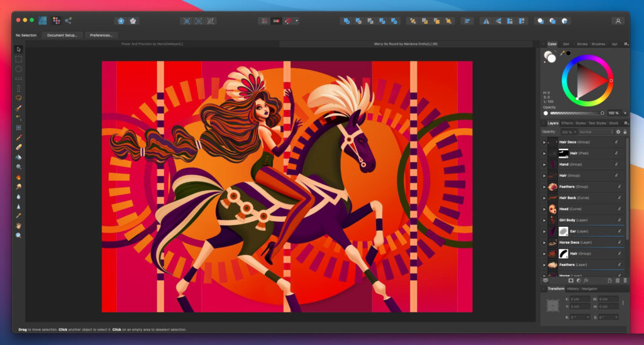The image size is (644, 345).
Task: Click the eyedropper color picker in Color panel
Action: coord(562,53)
